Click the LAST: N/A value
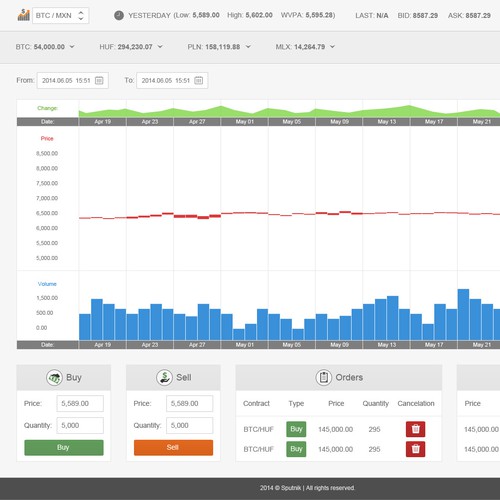This screenshot has height=500, width=500. 372,15
